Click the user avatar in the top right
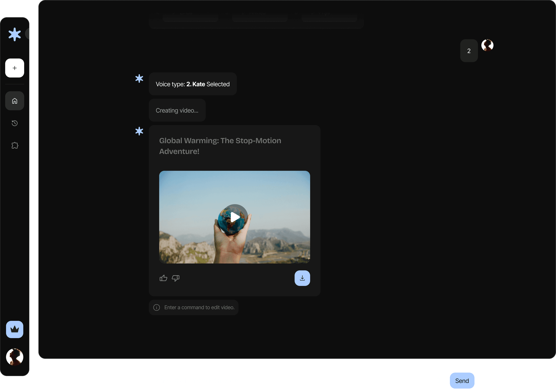 click(487, 45)
